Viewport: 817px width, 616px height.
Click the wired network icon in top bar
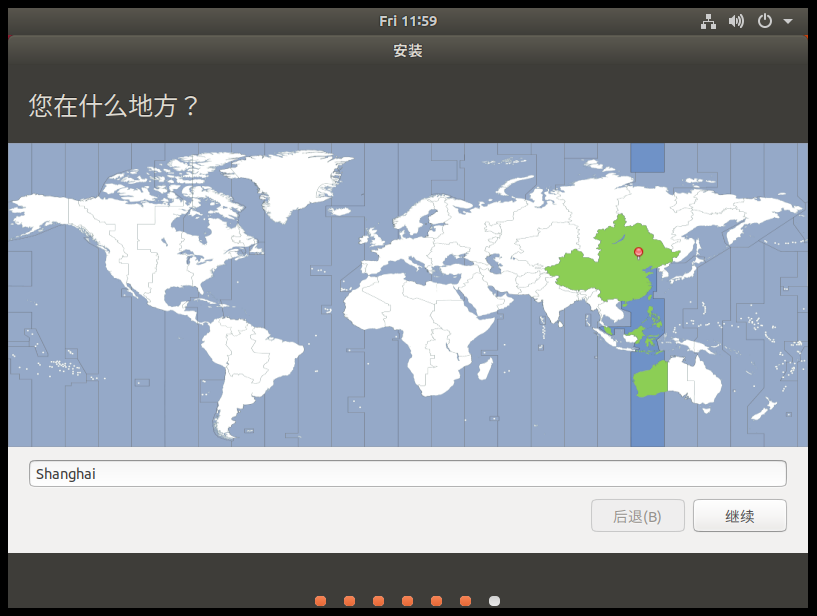coord(708,20)
